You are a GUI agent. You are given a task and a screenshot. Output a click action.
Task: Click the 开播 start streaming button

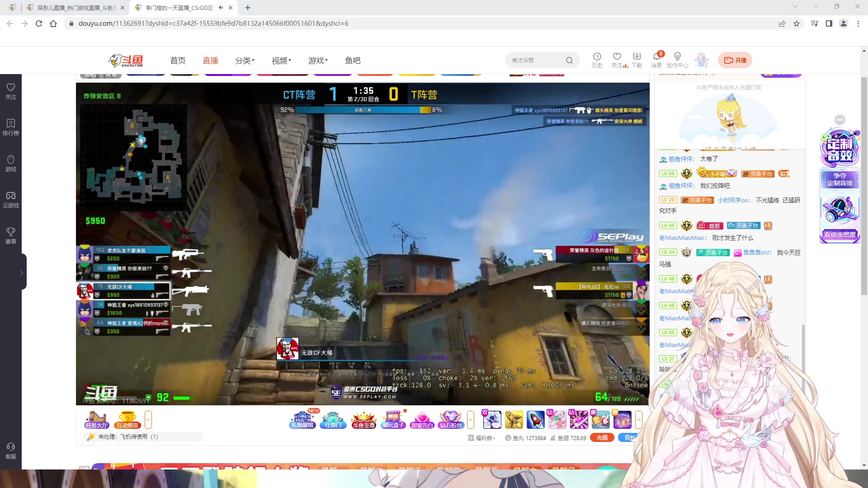coord(735,60)
